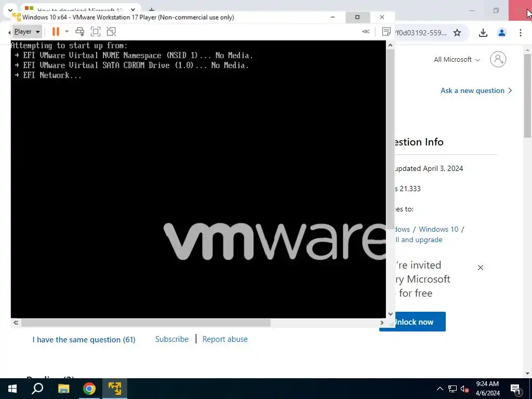Maximize the VMware Player window
532x399 pixels.
coord(357,17)
